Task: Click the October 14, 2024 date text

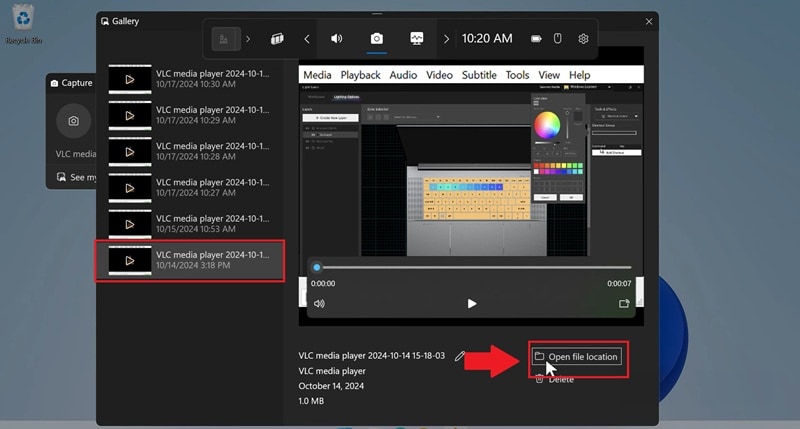Action: (331, 386)
